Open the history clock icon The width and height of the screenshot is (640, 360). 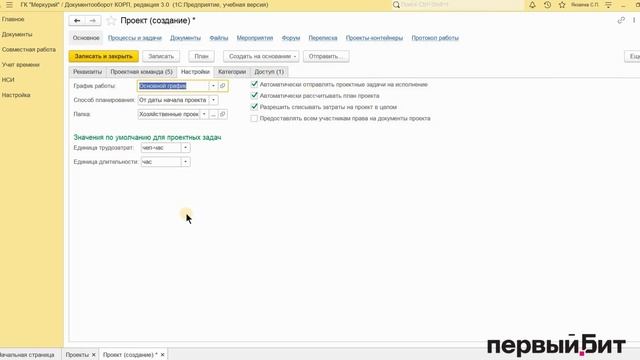coord(547,5)
